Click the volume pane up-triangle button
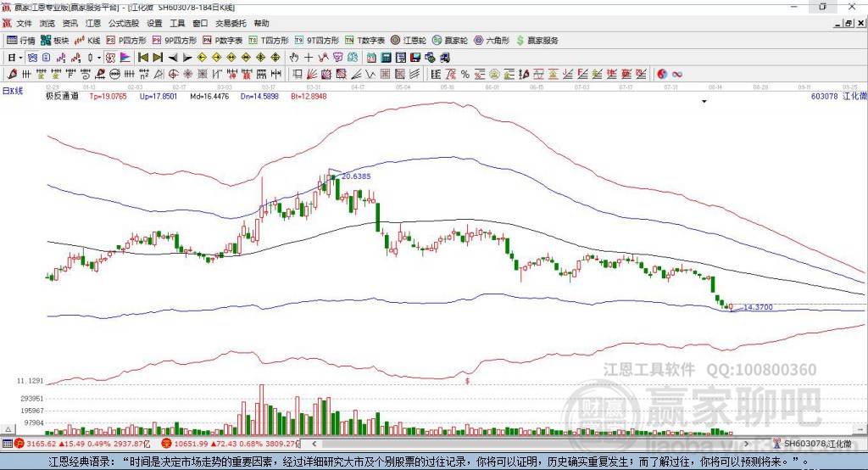Viewport: 868px width, 470px height. click(x=8, y=429)
